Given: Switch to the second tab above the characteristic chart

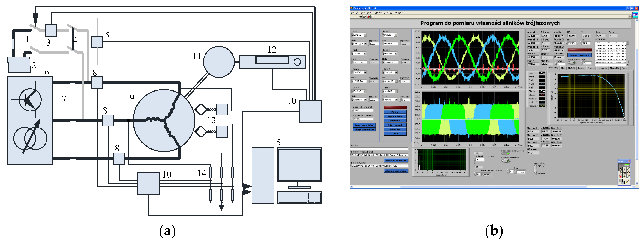Looking at the screenshot, I should pos(563,68).
